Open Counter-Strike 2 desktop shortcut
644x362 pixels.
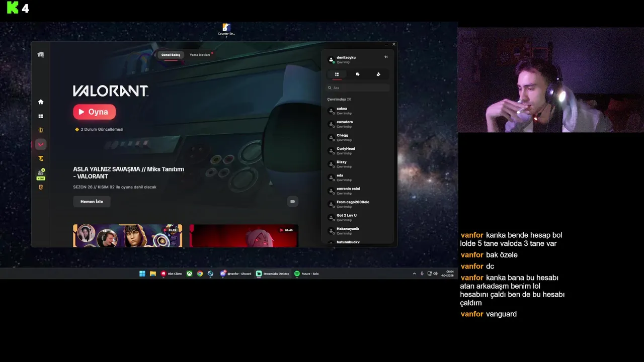pos(226,30)
